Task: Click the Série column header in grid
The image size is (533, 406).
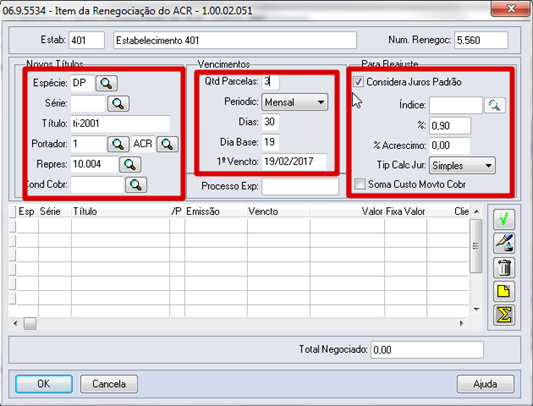Action: 55,212
